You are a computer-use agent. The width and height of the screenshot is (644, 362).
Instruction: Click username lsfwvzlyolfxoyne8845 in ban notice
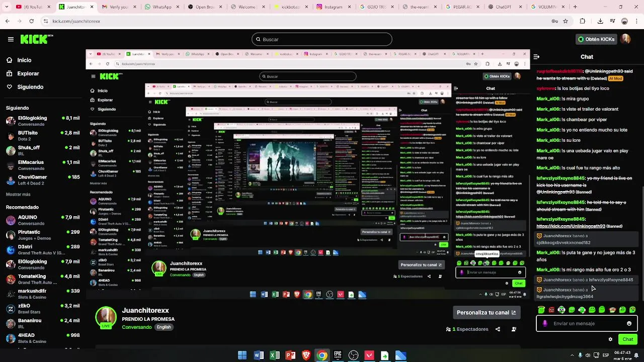pos(611,280)
